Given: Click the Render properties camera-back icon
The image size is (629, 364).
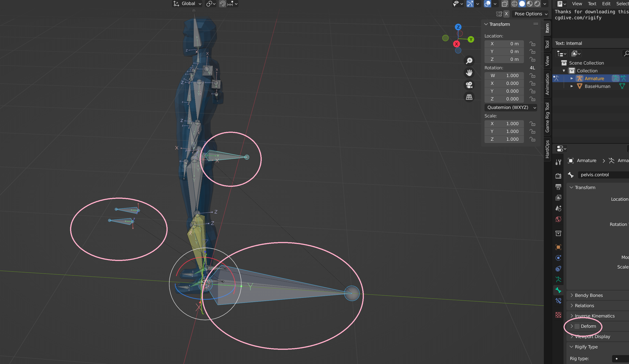Looking at the screenshot, I should pos(558,176).
